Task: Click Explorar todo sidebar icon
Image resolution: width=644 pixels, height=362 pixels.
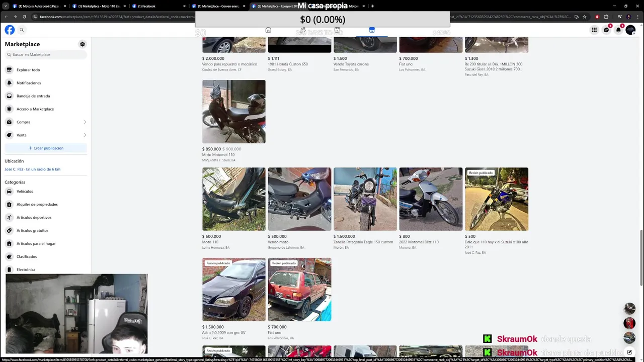Action: [9, 70]
